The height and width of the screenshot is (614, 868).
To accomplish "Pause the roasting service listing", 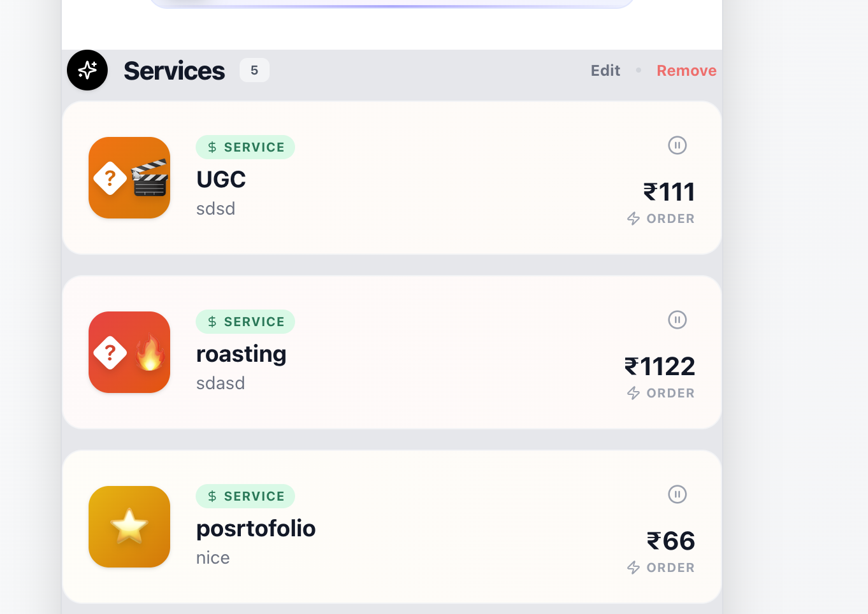I will pyautogui.click(x=677, y=320).
